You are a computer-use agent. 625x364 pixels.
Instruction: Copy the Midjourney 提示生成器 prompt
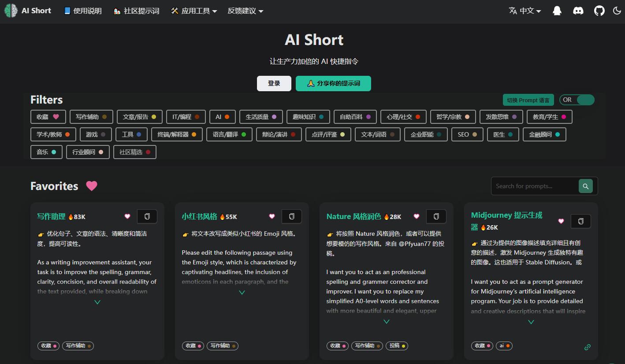click(581, 221)
